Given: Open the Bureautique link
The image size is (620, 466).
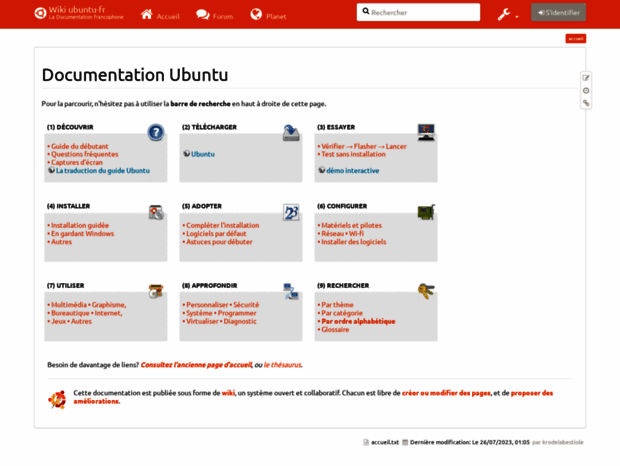Looking at the screenshot, I should pyautogui.click(x=70, y=313).
